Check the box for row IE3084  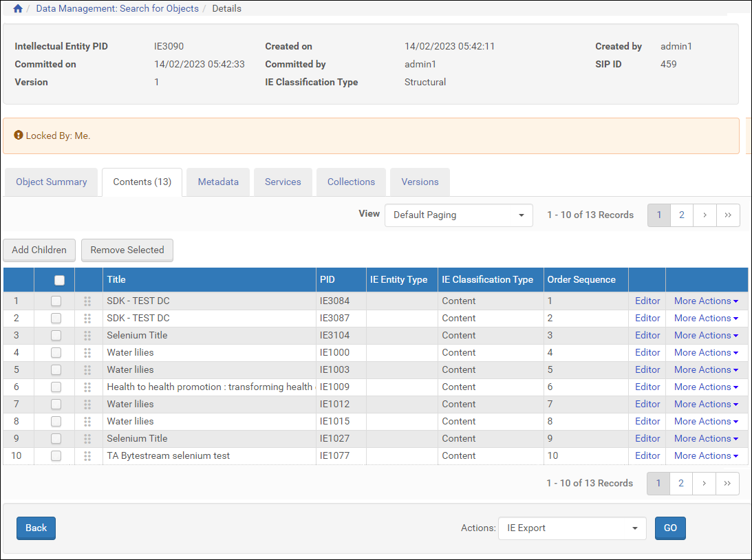[56, 301]
